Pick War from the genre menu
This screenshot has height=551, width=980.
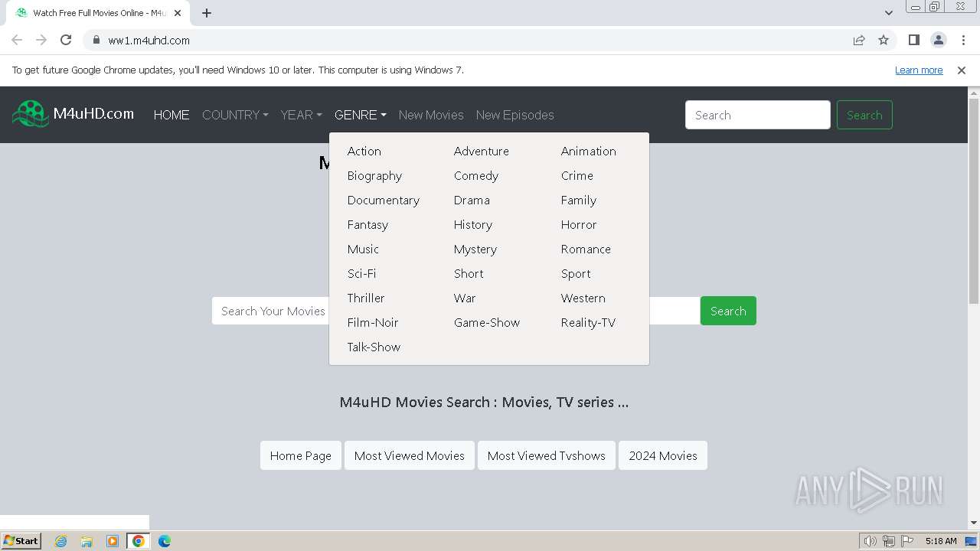[x=465, y=298]
